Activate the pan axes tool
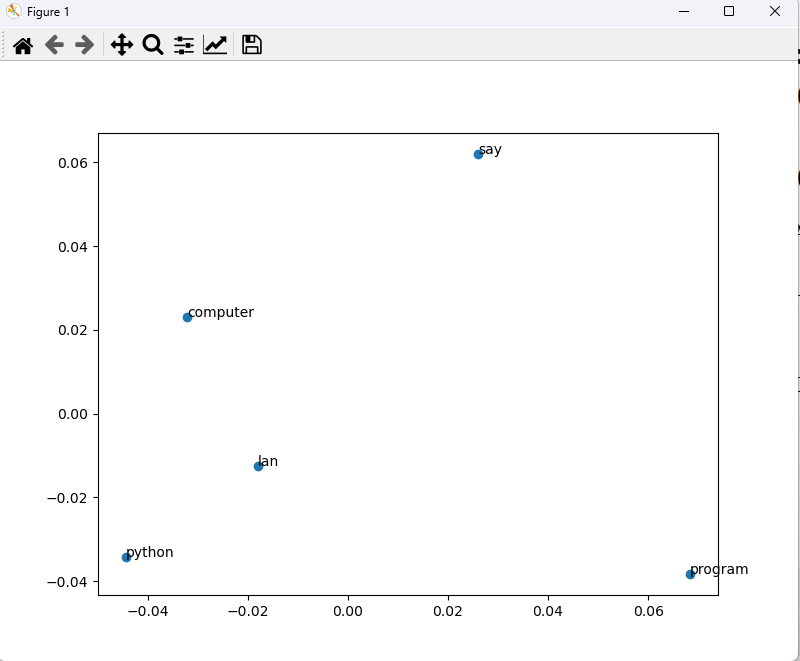The image size is (800, 661). (121, 45)
